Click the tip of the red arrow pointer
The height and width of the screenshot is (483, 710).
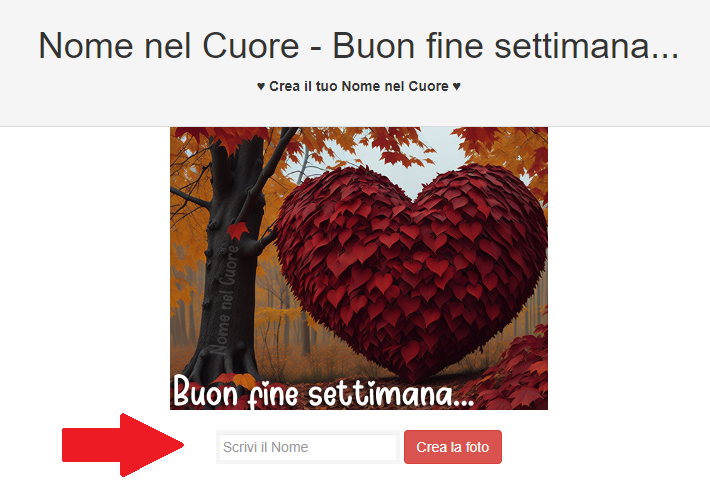coord(181,445)
